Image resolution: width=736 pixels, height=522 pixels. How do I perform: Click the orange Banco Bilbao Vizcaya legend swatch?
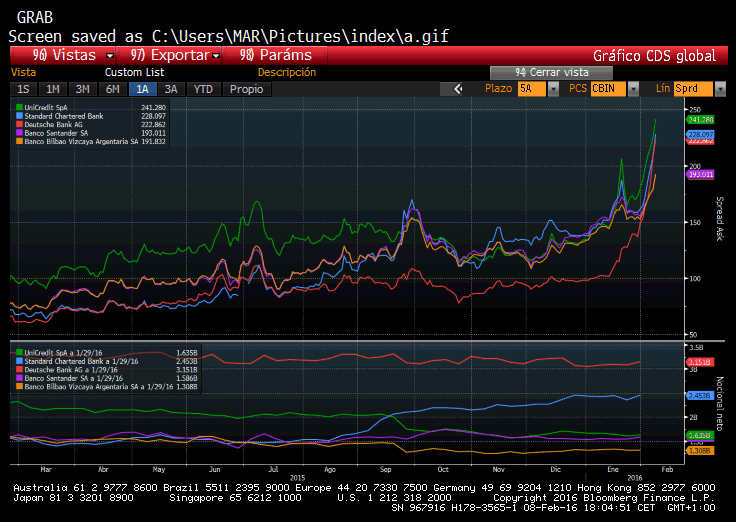[19, 141]
